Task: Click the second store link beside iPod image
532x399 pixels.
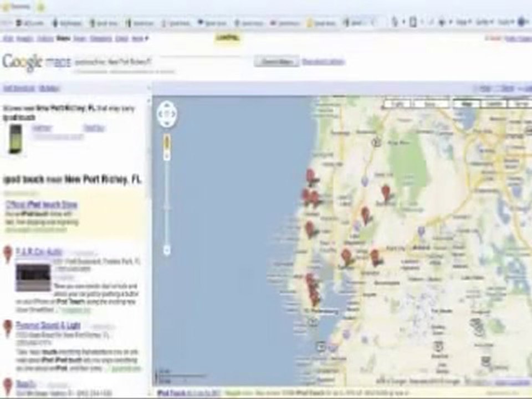Action: point(94,128)
